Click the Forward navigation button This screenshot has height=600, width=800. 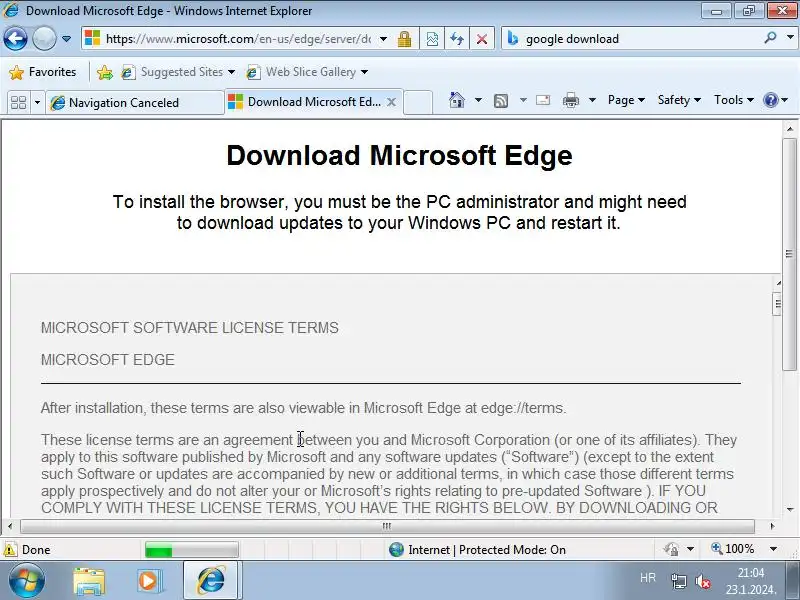[x=44, y=39]
